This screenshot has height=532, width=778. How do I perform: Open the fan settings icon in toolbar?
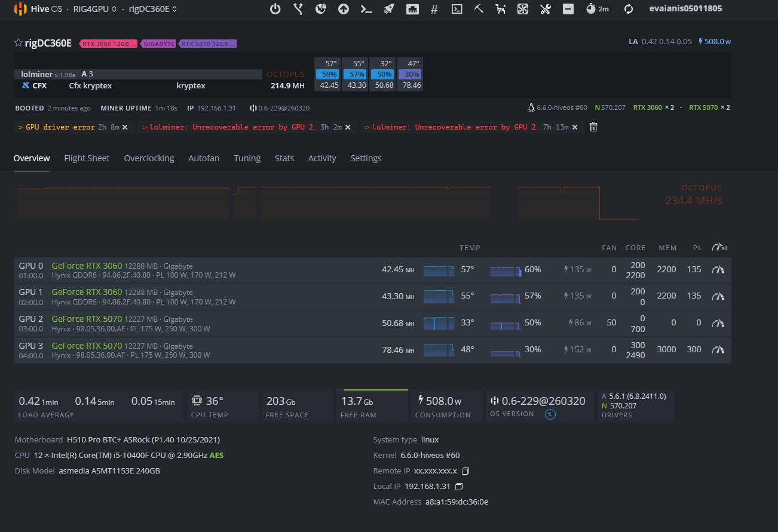(522, 9)
